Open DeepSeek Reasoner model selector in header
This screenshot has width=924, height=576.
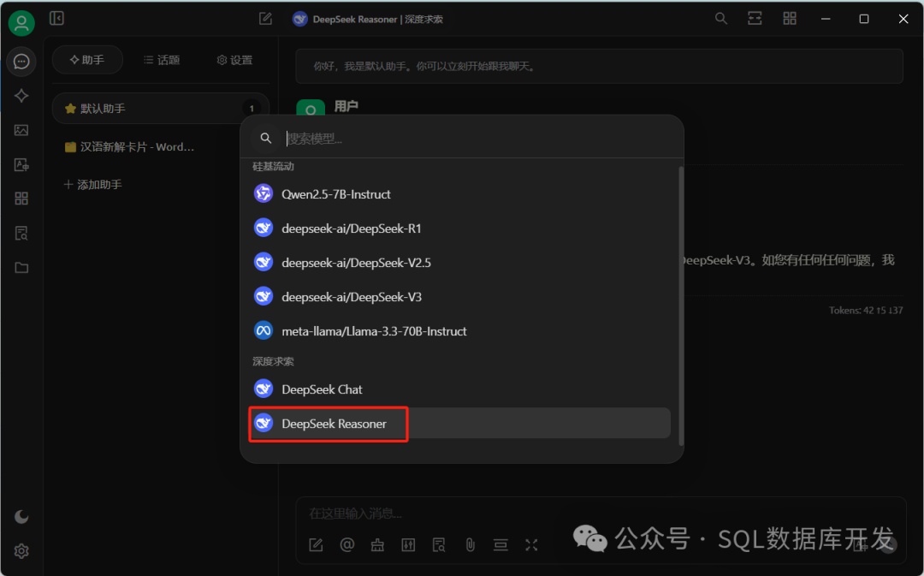coord(368,20)
